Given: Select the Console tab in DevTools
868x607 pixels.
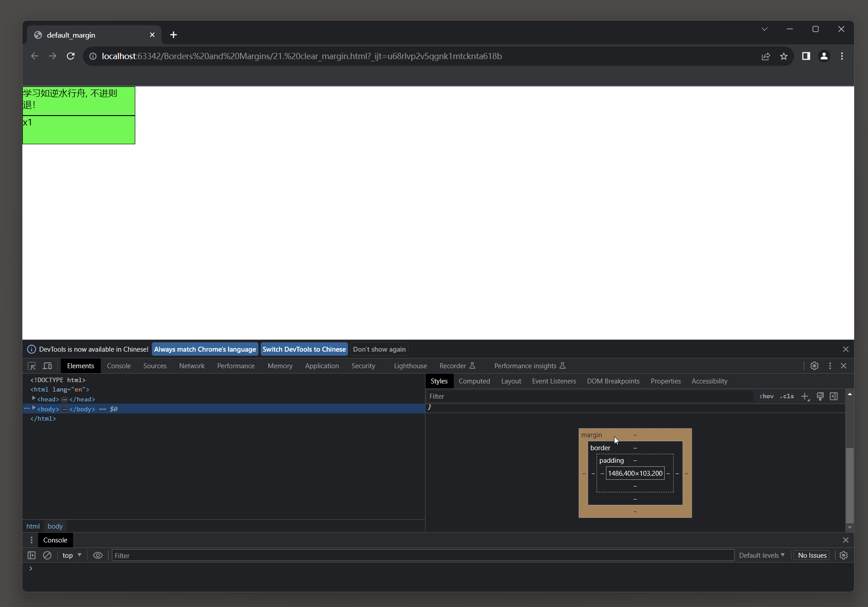Looking at the screenshot, I should click(x=118, y=366).
